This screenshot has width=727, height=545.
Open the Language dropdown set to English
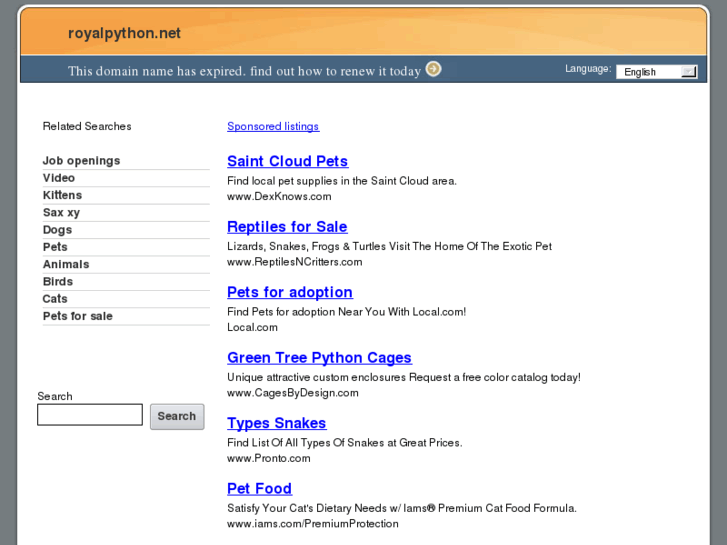tap(657, 72)
